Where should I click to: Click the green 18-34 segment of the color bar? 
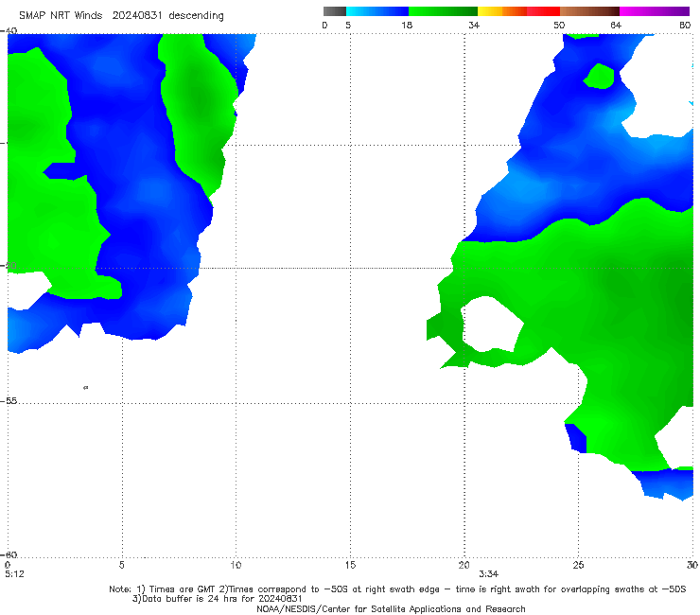click(443, 11)
